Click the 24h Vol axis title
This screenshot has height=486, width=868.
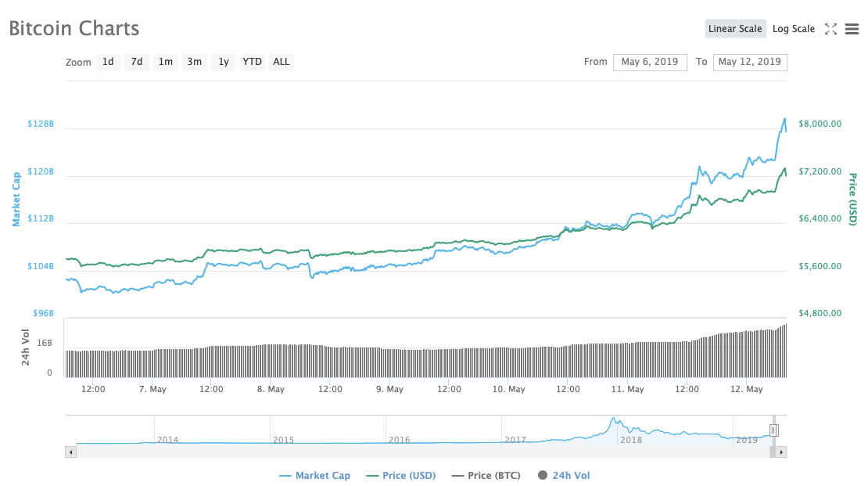point(26,347)
